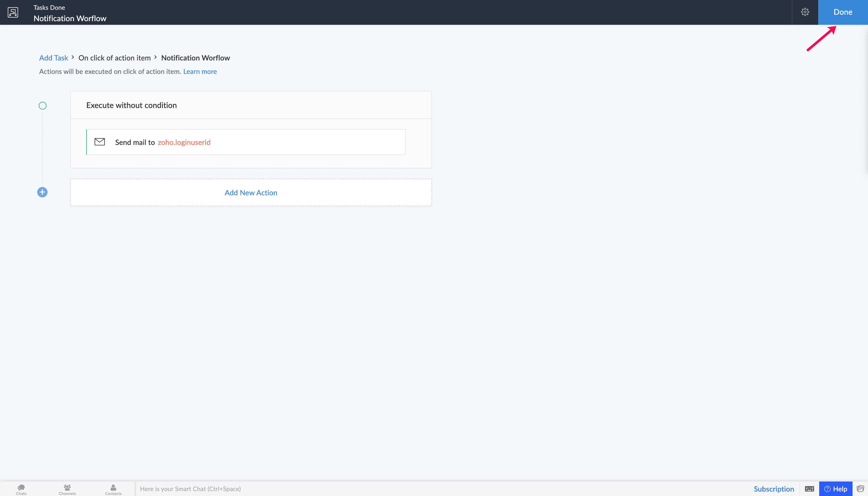
Task: Open the Subscription link
Action: [774, 489]
